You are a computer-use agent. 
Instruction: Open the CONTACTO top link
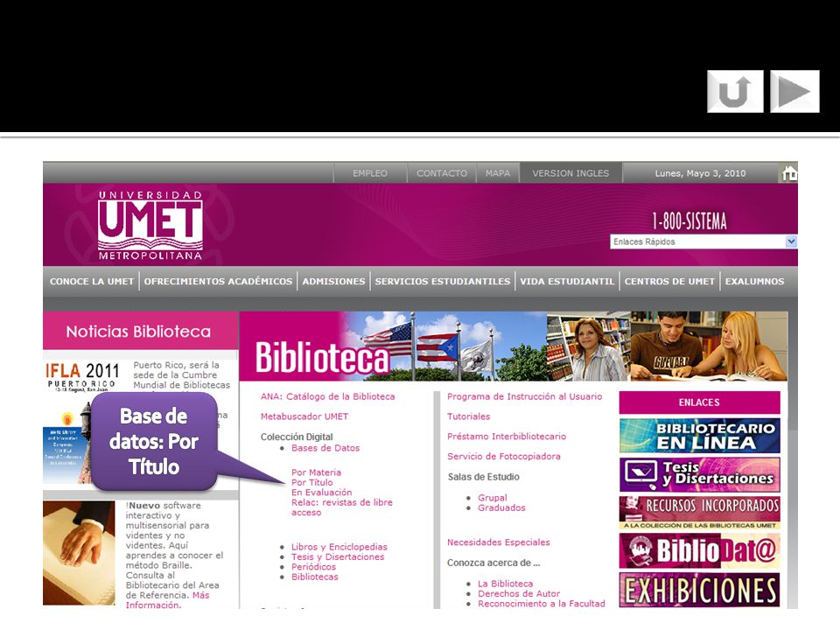(x=442, y=173)
